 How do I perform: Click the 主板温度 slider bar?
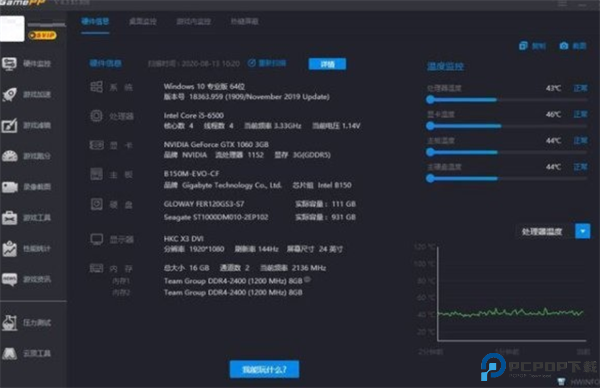(507, 152)
